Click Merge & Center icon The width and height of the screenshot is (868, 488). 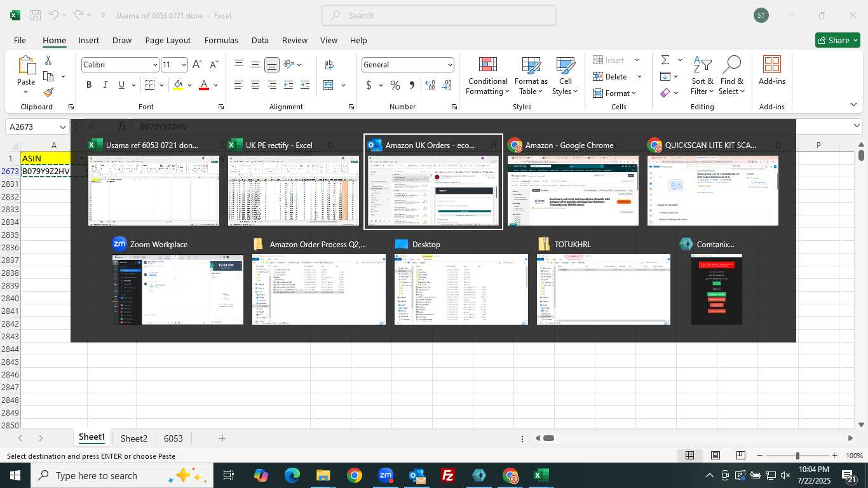pos(329,85)
